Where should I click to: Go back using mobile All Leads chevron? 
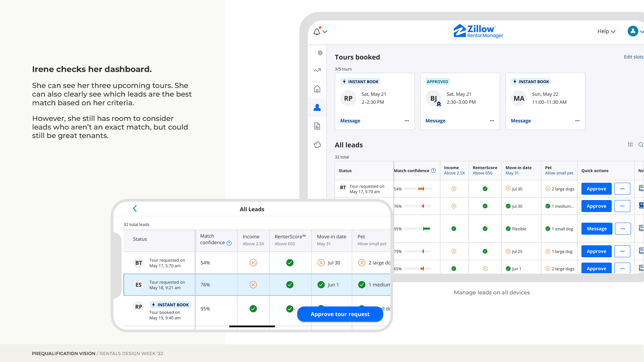(x=135, y=209)
